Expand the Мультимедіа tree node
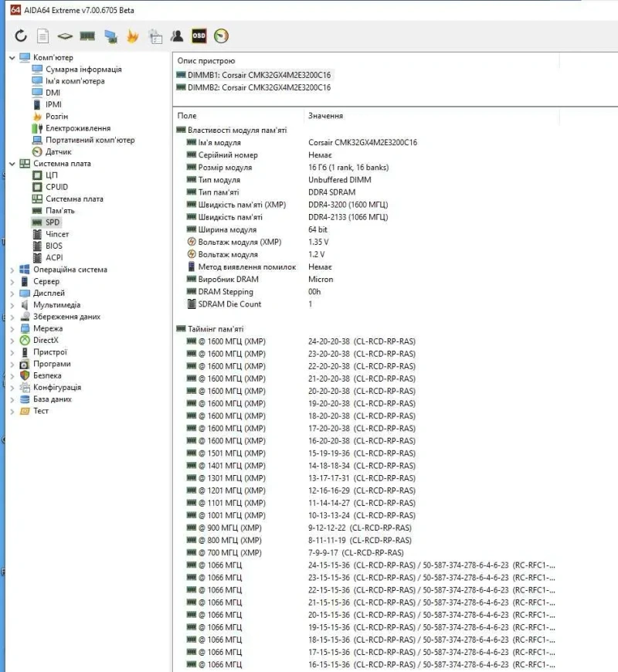Screen dimensions: 618x672 pos(12,305)
